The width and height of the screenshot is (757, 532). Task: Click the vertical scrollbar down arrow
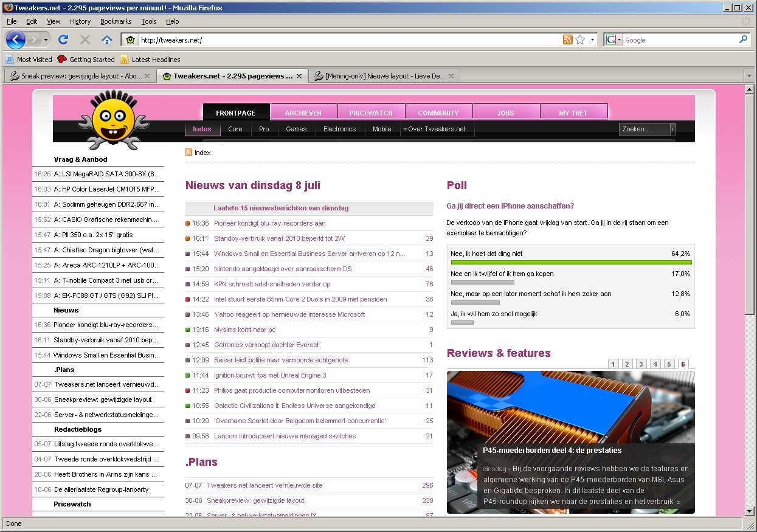click(749, 511)
